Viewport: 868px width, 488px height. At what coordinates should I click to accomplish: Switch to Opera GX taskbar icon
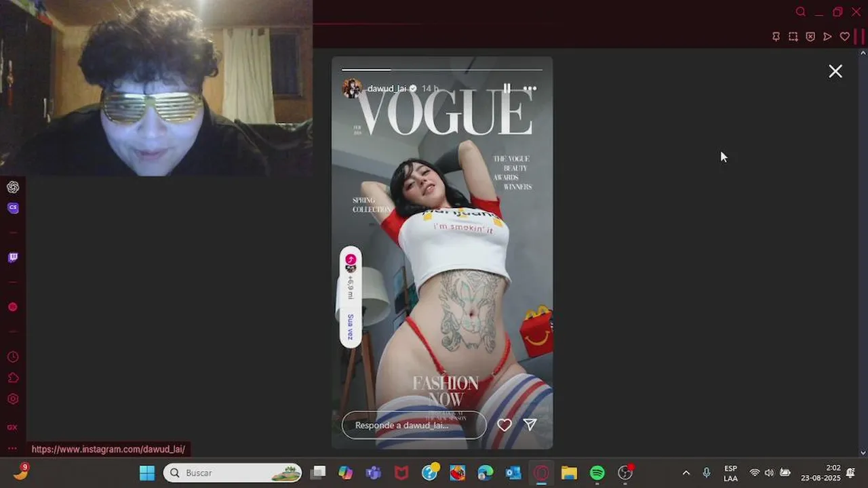pyautogui.click(x=541, y=473)
